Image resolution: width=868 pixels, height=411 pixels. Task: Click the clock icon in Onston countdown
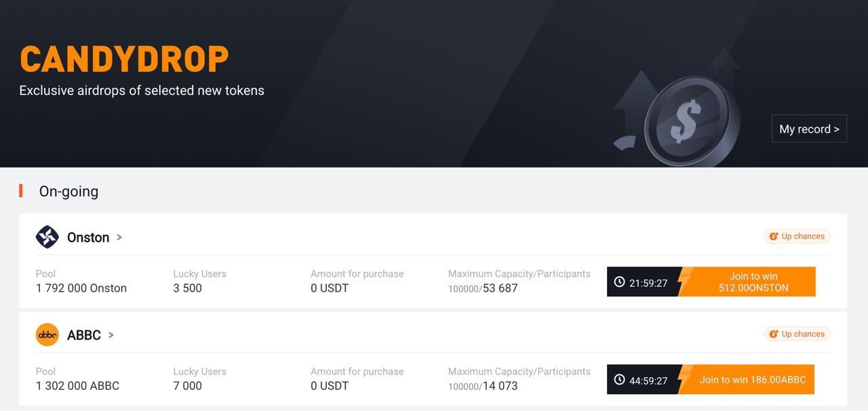(x=619, y=282)
